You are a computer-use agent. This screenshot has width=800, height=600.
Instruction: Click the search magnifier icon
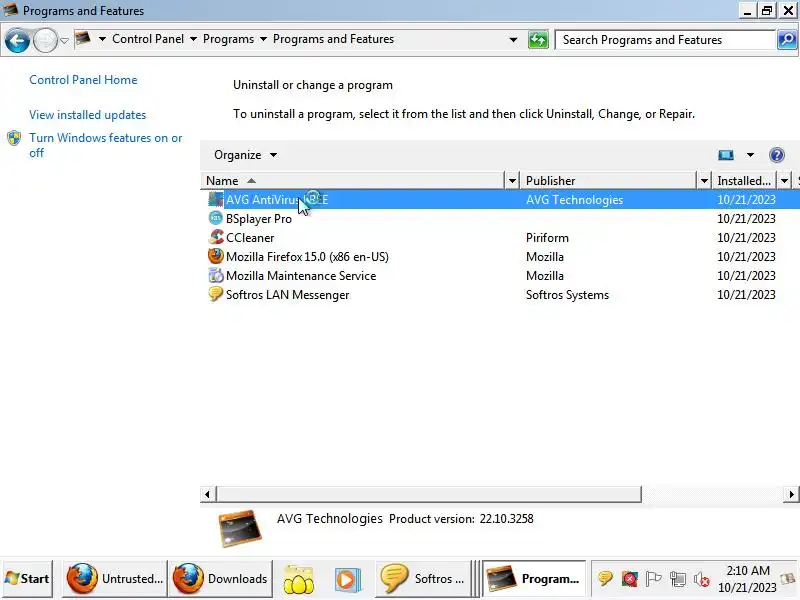coord(787,40)
